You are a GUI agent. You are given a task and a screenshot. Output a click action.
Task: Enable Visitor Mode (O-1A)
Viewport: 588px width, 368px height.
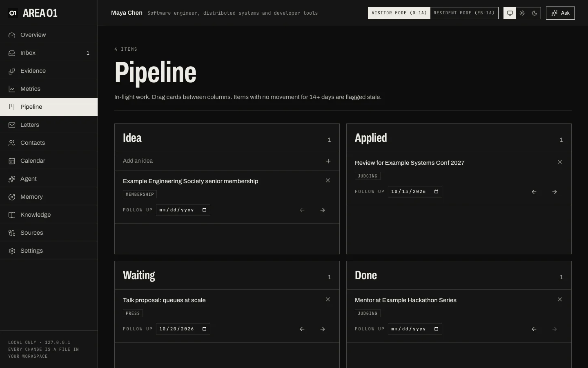399,13
